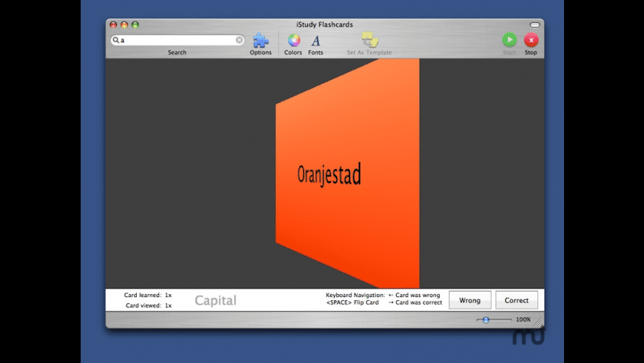Mark the card as Correct

coord(516,300)
